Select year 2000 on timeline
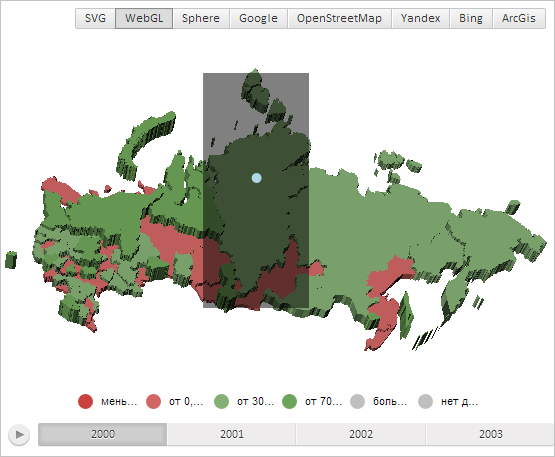The image size is (555, 457). pyautogui.click(x=103, y=434)
